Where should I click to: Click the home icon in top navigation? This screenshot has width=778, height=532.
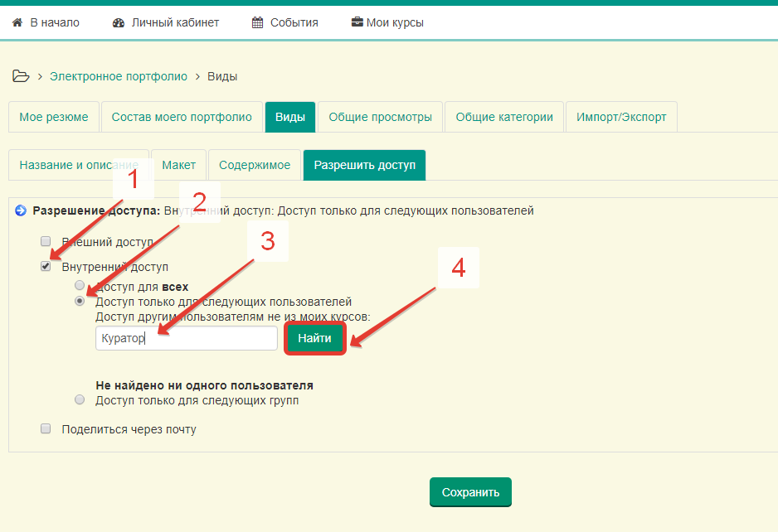[17, 22]
